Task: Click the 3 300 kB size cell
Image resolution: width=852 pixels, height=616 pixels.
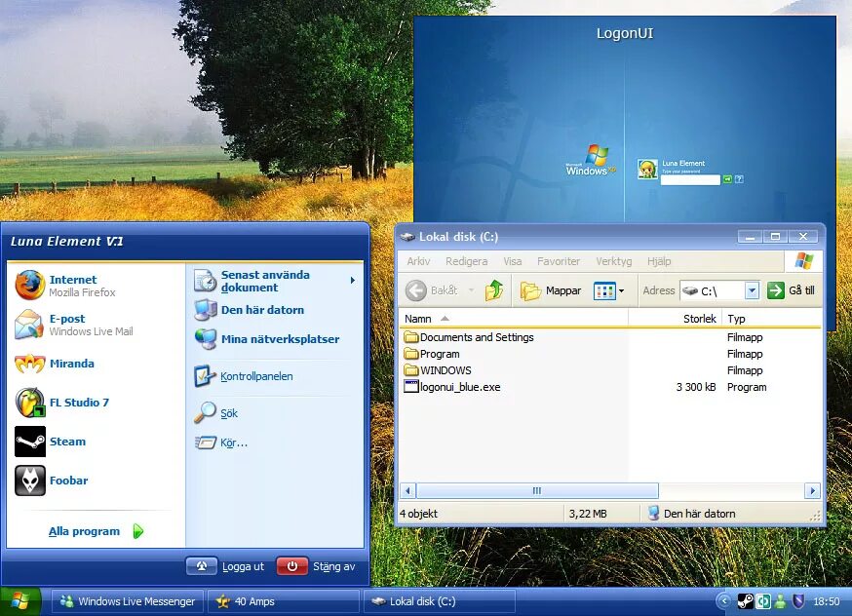Action: [x=695, y=387]
